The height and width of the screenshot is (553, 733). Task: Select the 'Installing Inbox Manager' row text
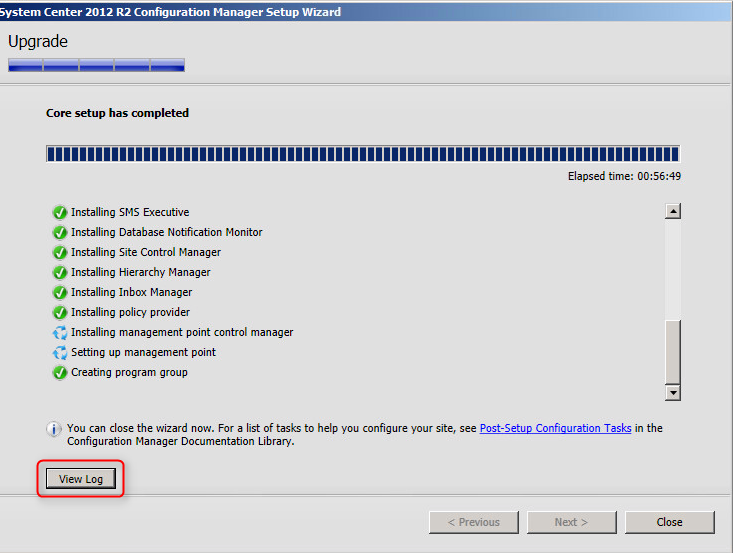pos(131,292)
